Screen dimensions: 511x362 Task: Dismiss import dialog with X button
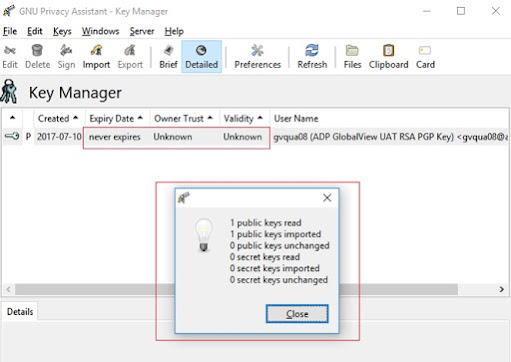pyautogui.click(x=327, y=198)
